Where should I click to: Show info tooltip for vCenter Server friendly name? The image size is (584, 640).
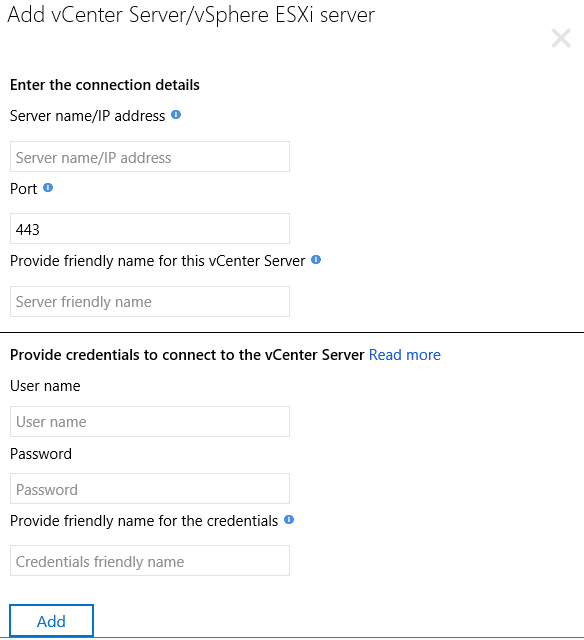pos(316,260)
